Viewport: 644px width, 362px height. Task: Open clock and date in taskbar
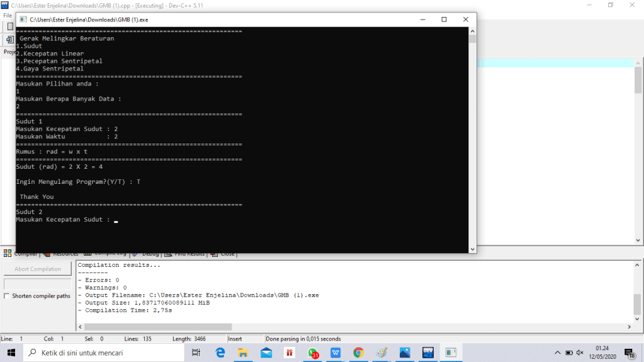[602, 353]
